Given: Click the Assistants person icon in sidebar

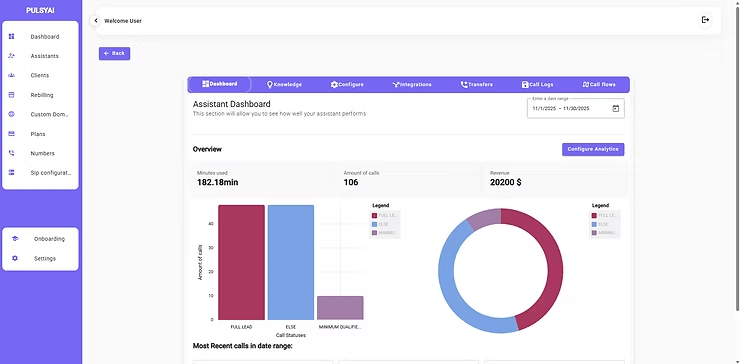Looking at the screenshot, I should tap(12, 56).
